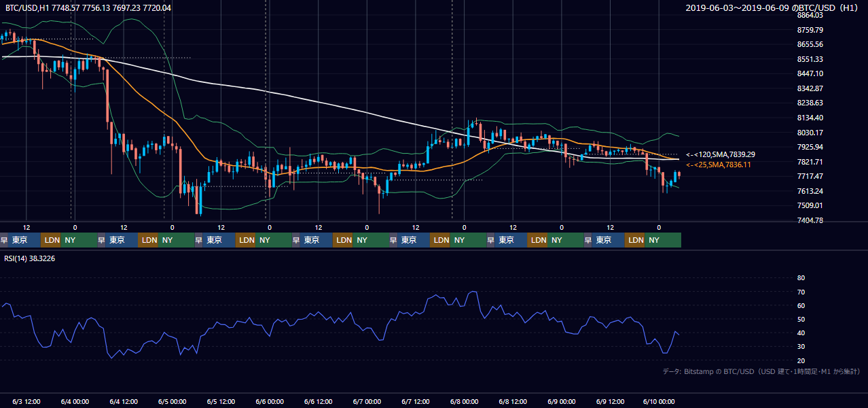The image size is (868, 408).
Task: Click the 6/10 00:00 date label
Action: (x=659, y=402)
